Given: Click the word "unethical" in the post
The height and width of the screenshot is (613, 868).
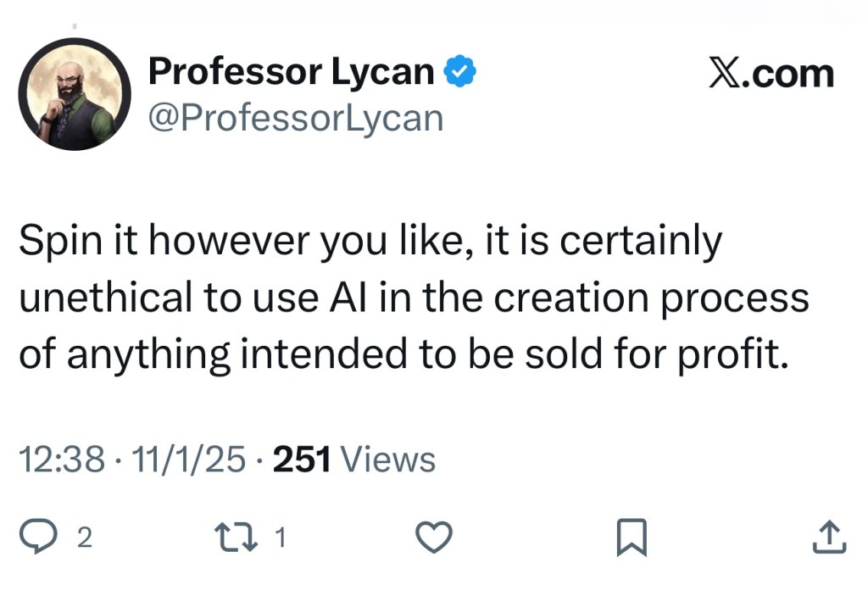Looking at the screenshot, I should point(100,297).
